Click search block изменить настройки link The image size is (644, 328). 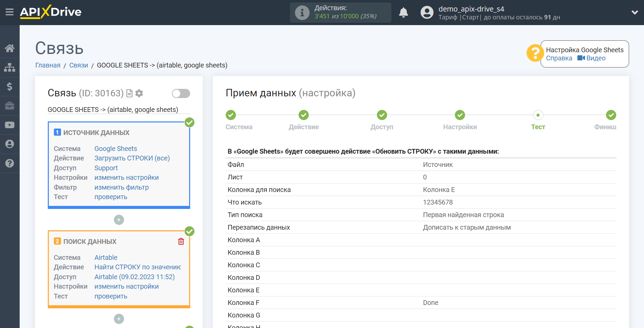point(126,286)
